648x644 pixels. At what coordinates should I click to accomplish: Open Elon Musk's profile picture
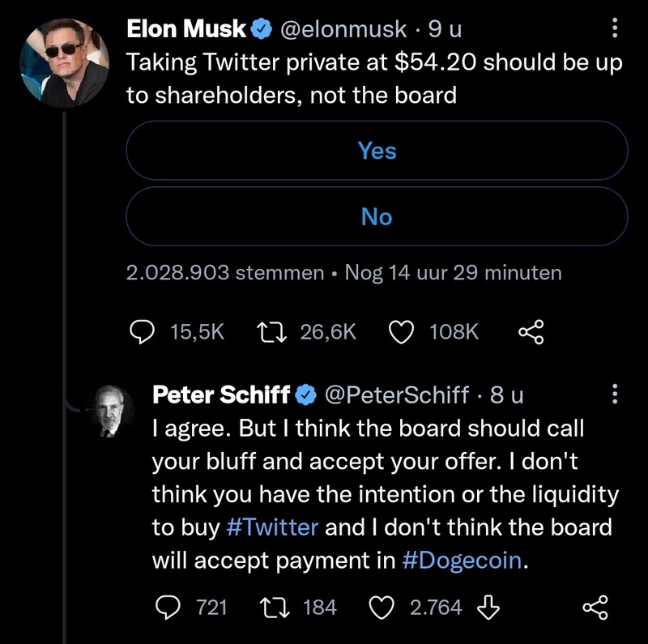pyautogui.click(x=64, y=61)
